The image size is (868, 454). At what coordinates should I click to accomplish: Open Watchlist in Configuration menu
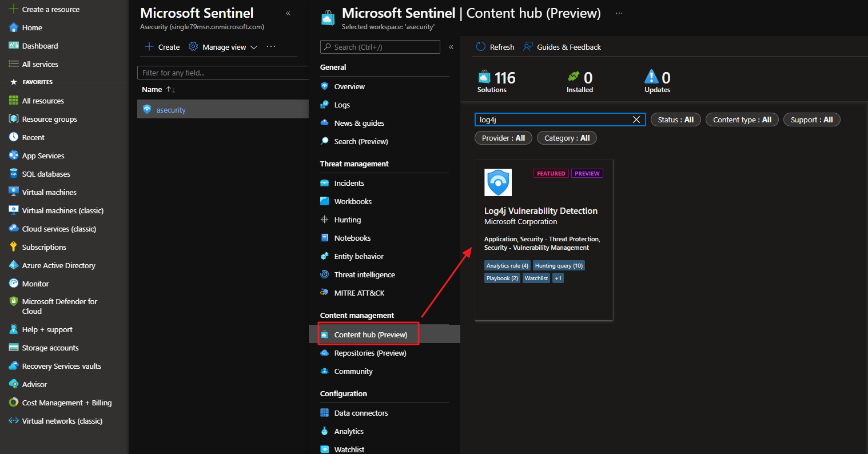(x=349, y=449)
